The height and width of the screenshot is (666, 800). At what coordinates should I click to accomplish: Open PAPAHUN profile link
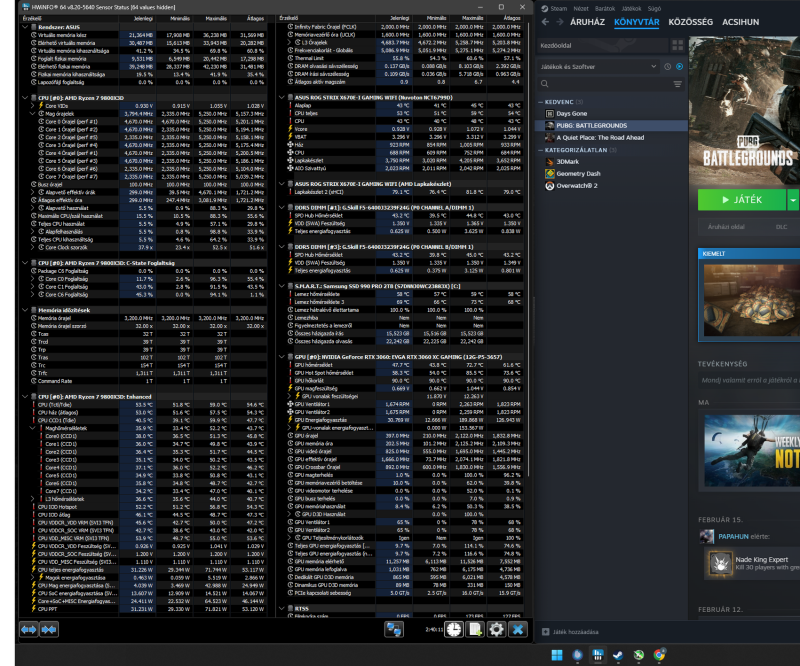[x=733, y=536]
